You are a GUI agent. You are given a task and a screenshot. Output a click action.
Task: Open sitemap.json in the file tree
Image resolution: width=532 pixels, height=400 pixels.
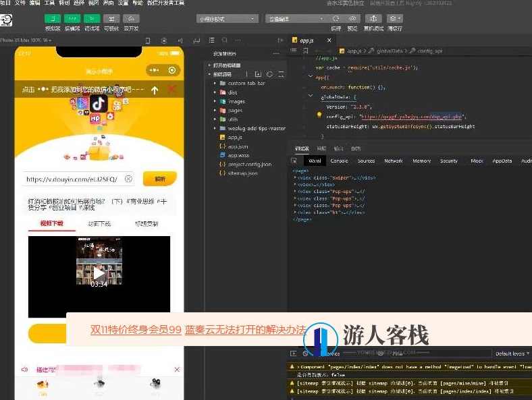(x=242, y=173)
